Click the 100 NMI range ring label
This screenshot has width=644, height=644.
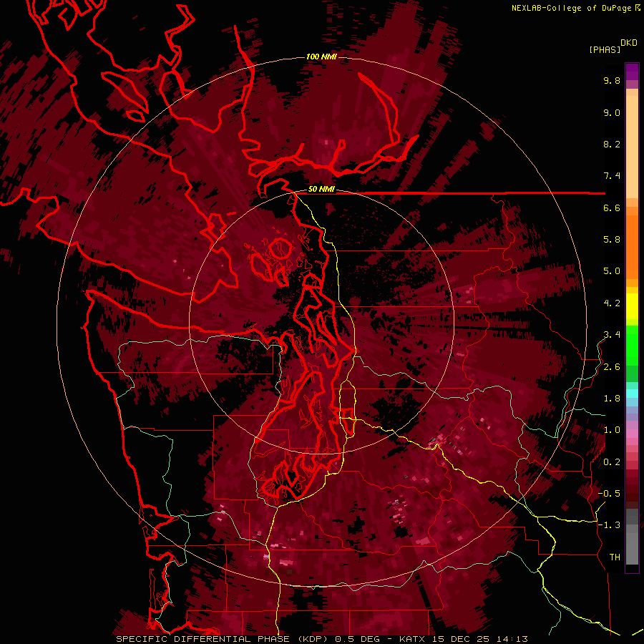pyautogui.click(x=321, y=57)
